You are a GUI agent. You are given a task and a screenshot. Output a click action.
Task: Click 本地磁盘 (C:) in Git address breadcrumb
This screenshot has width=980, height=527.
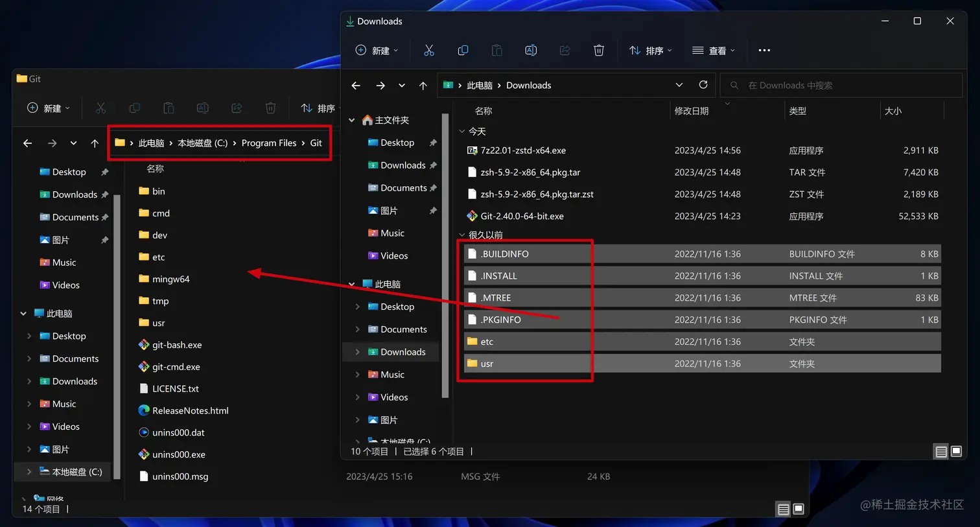click(x=203, y=143)
